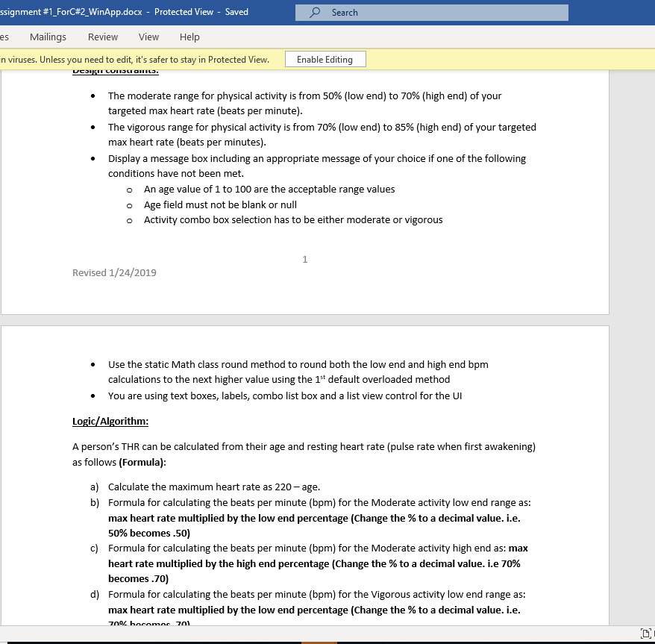Click the page number 1 in the document
The image size is (655, 644).
(x=304, y=259)
